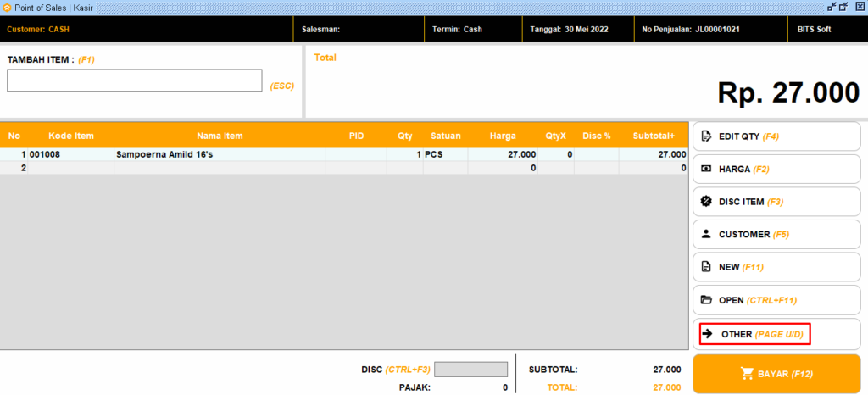Viewport: 868px width, 395px height.
Task: Click the Harga money icon
Action: 706,169
